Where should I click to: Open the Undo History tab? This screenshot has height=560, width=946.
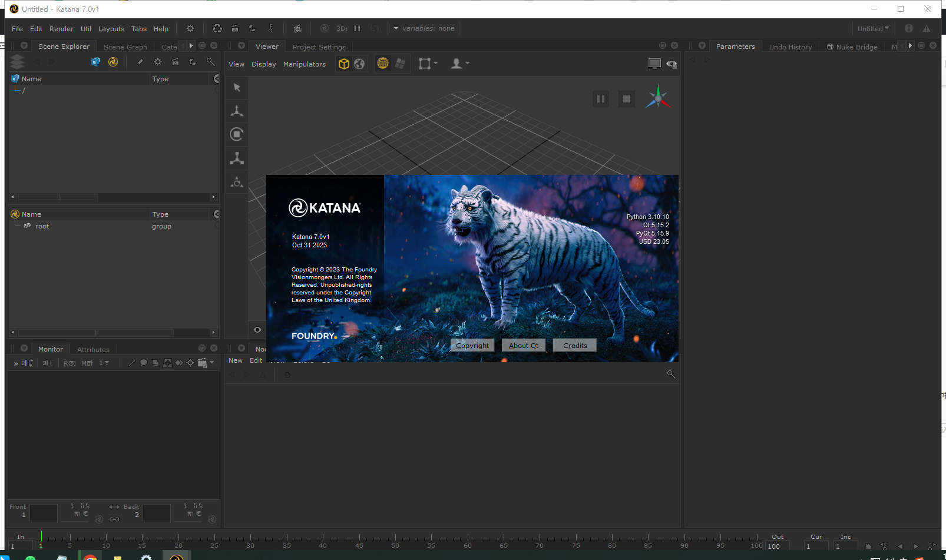pyautogui.click(x=790, y=47)
